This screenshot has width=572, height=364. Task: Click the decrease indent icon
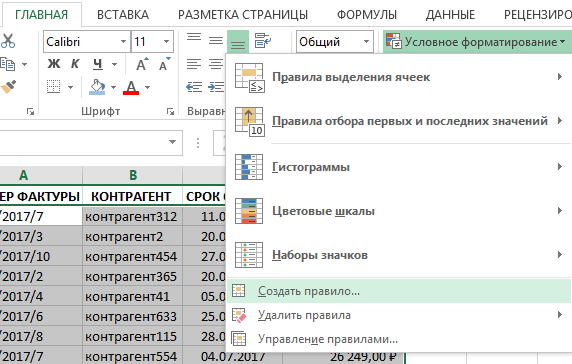(194, 87)
